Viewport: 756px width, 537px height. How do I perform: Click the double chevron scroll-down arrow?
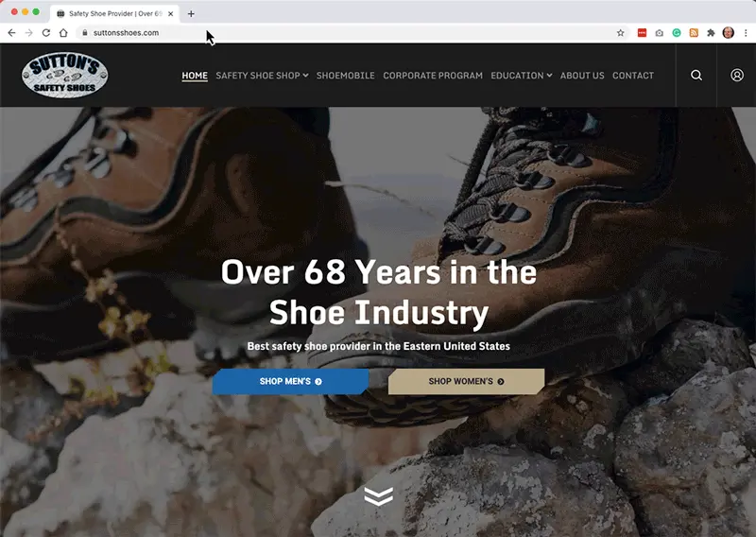[x=379, y=496]
